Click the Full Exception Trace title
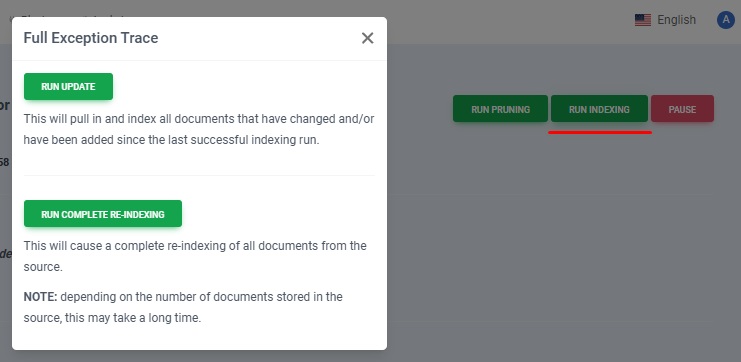 point(91,38)
